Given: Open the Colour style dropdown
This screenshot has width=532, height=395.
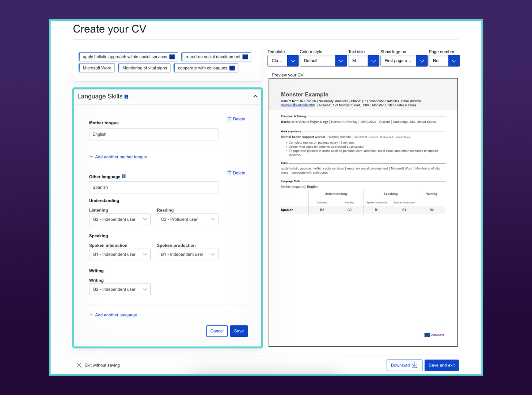Looking at the screenshot, I should pos(323,61).
